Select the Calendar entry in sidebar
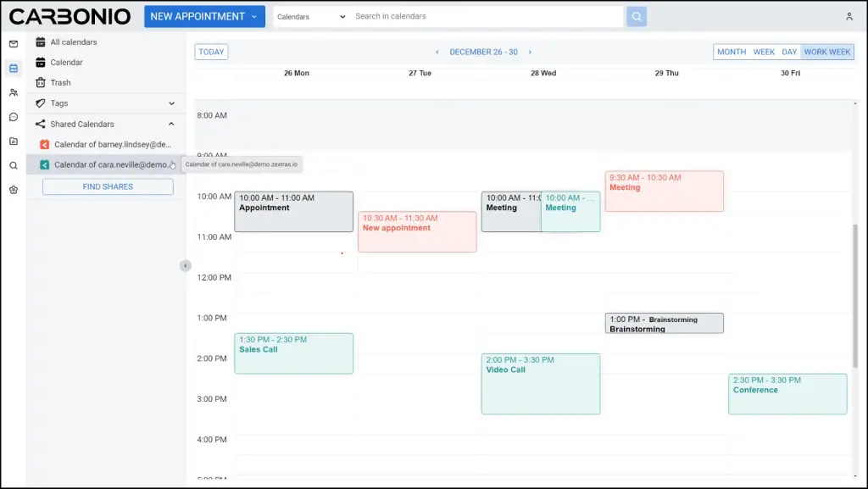Viewport: 868px width, 489px height. (106, 63)
